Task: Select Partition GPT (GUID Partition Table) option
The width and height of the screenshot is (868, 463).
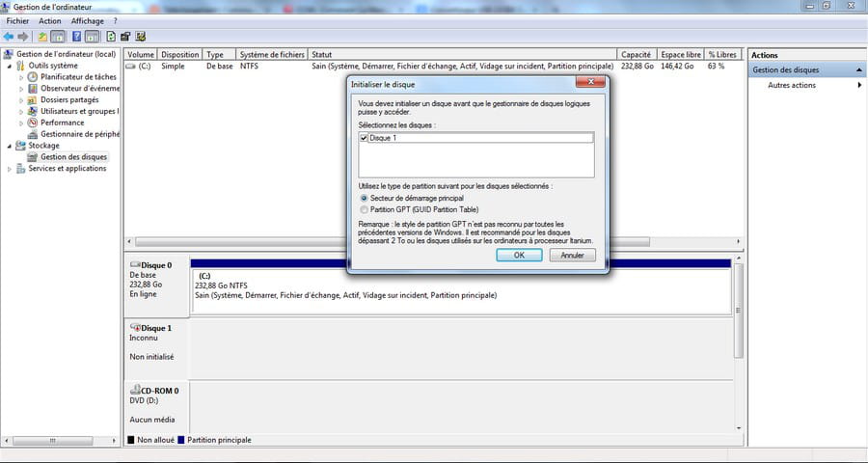Action: pyautogui.click(x=364, y=209)
